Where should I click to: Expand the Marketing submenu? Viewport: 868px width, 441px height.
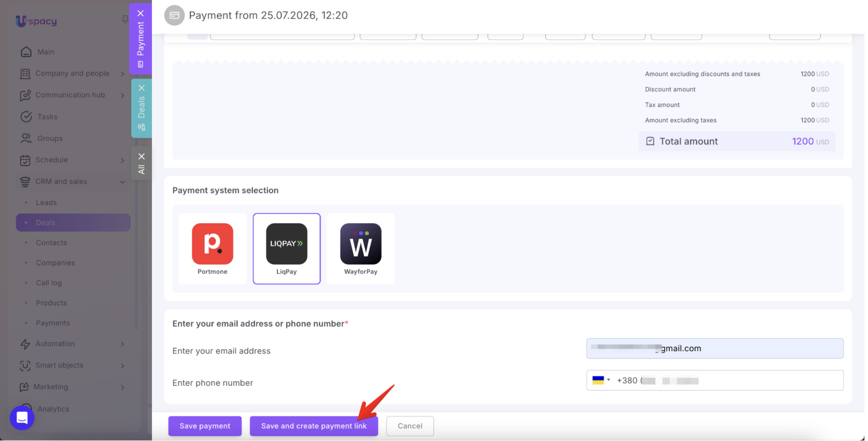coord(123,387)
